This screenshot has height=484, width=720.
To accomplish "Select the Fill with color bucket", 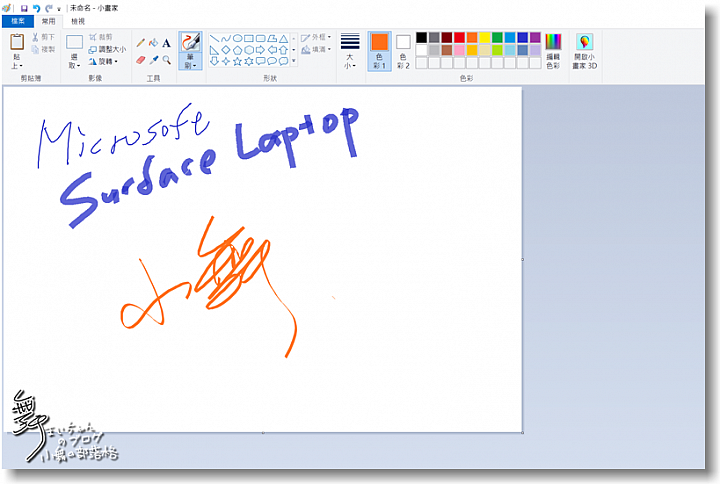I will (x=154, y=43).
